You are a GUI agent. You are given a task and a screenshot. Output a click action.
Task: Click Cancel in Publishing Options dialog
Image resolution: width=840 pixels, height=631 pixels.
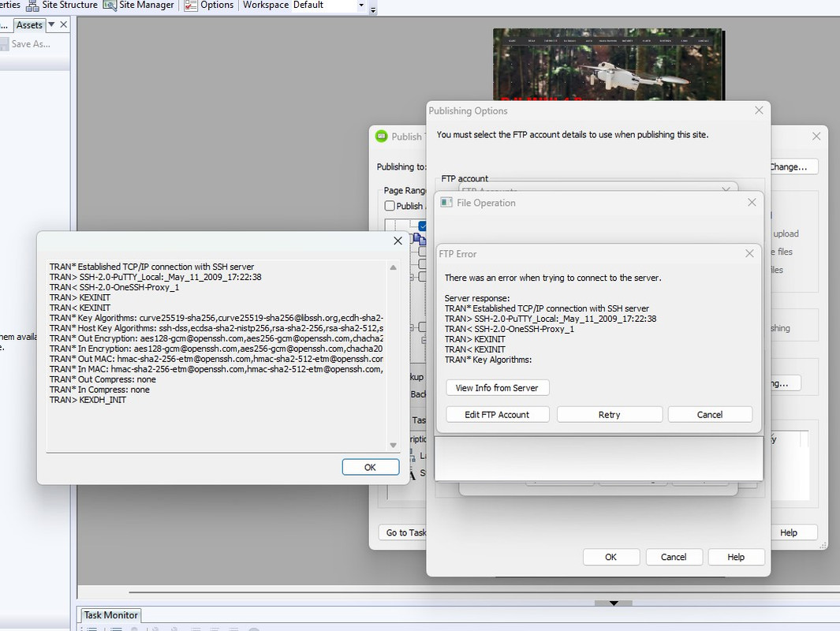coord(674,557)
